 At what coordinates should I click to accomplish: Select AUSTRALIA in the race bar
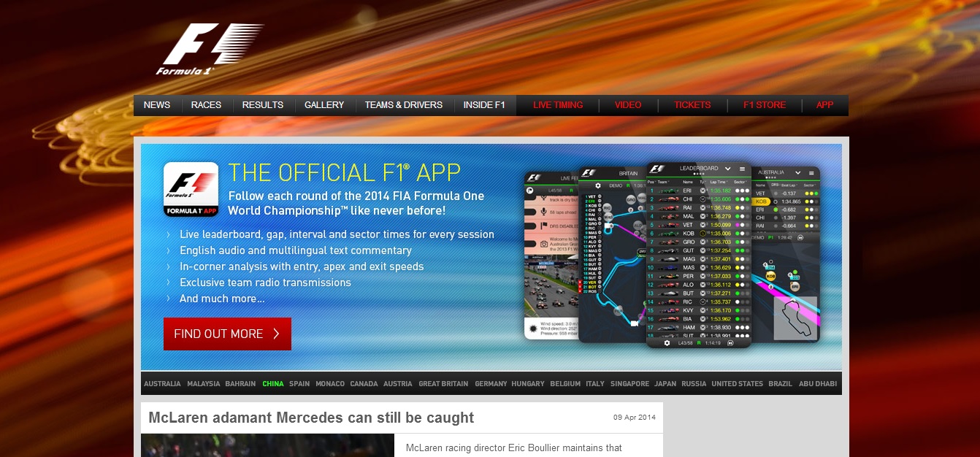(x=162, y=384)
